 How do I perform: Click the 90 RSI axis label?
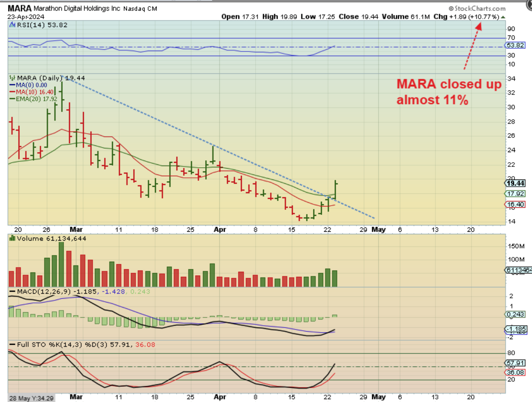pos(511,29)
